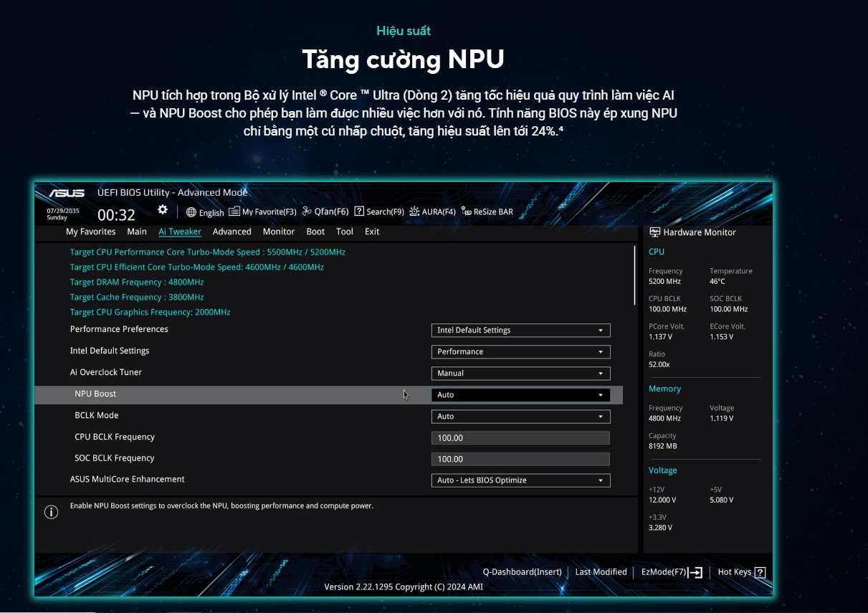The height and width of the screenshot is (613, 868).
Task: Open the Advanced tab
Action: (232, 232)
